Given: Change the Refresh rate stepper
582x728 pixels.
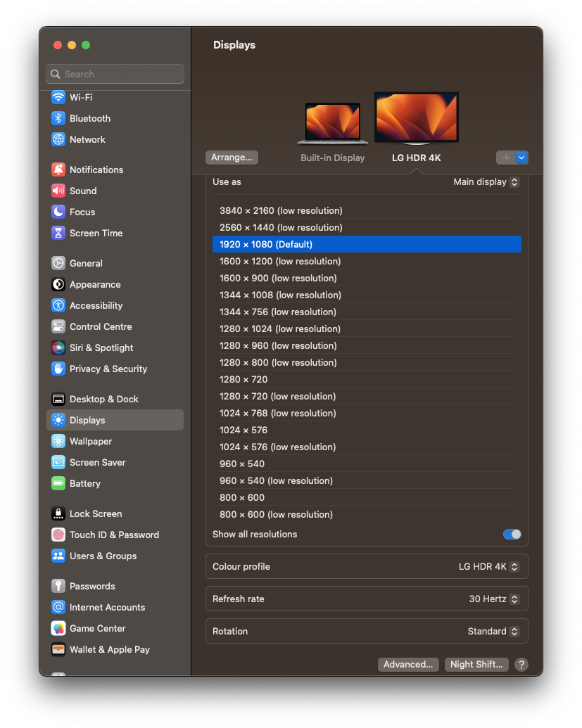Looking at the screenshot, I should pos(514,599).
